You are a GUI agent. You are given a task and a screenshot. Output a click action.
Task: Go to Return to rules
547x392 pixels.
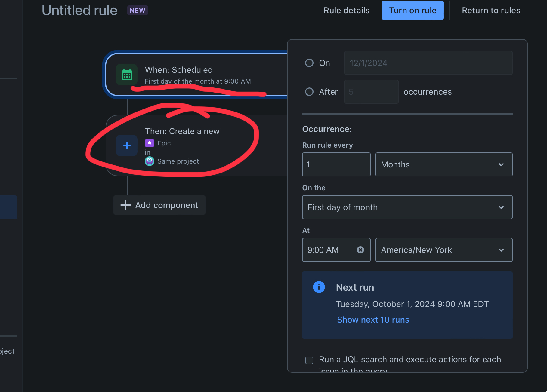491,10
